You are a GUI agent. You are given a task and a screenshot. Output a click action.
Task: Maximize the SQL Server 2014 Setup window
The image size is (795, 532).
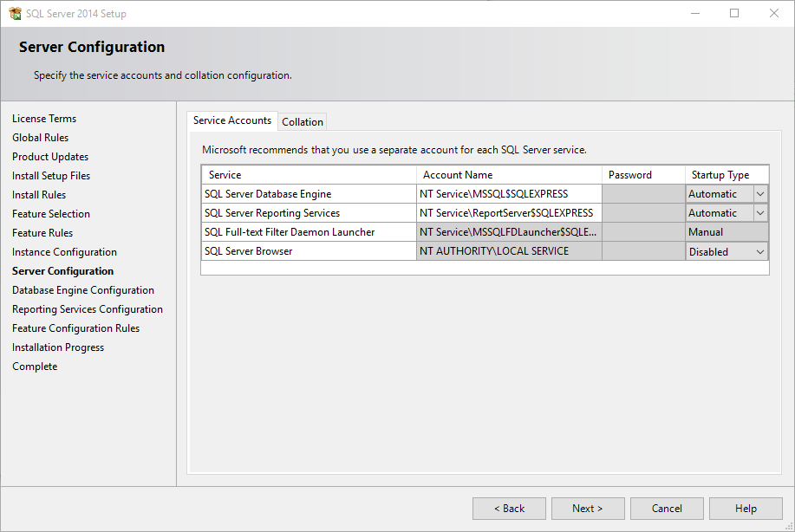[734, 14]
